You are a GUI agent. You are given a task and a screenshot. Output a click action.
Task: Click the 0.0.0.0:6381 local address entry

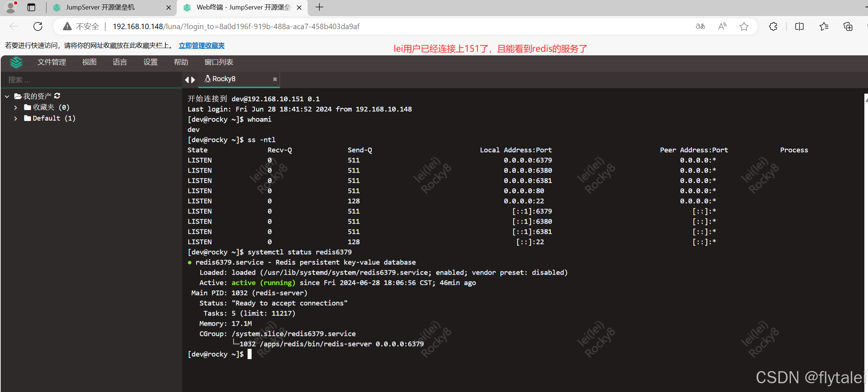[x=528, y=181]
